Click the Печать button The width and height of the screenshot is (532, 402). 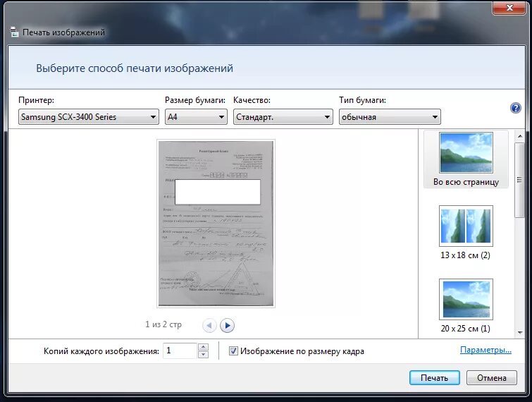435,377
